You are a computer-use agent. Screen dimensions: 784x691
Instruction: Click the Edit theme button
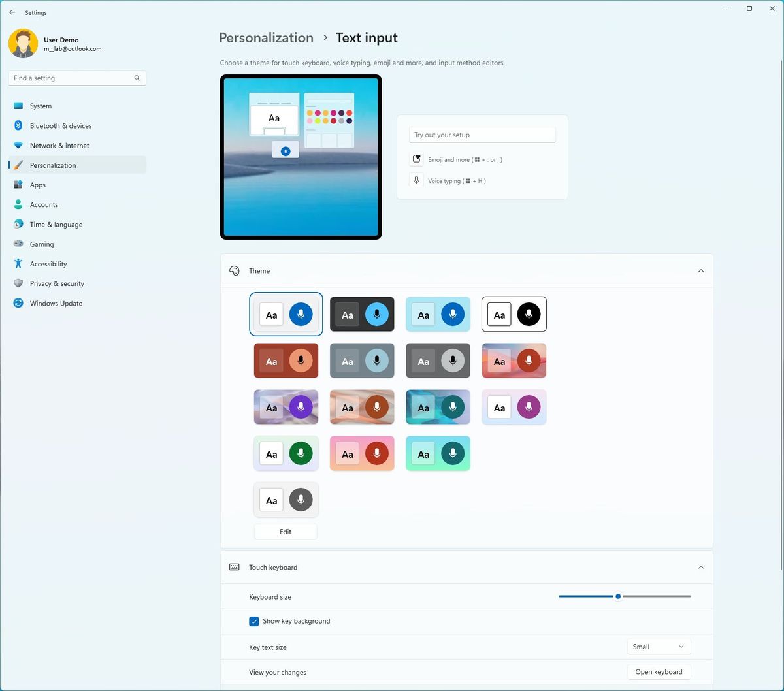286,531
